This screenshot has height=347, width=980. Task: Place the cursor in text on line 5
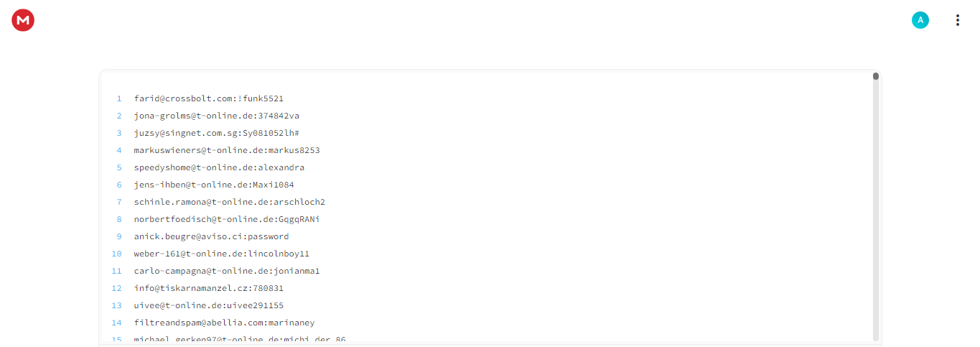coord(219,167)
